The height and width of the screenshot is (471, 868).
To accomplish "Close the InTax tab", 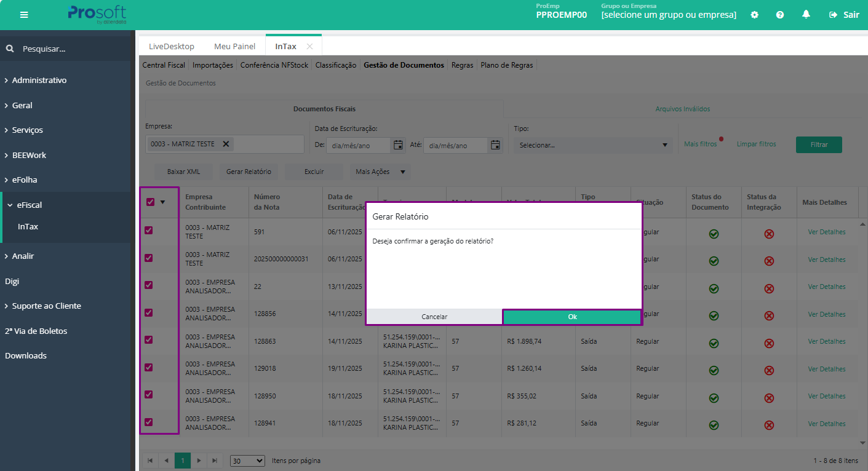I will pos(309,46).
